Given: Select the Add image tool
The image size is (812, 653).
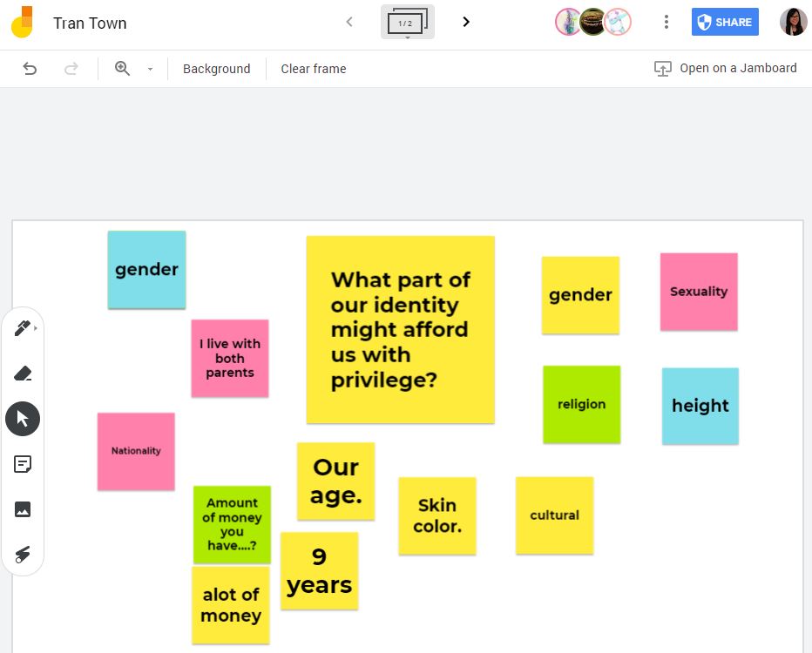Looking at the screenshot, I should (x=23, y=509).
